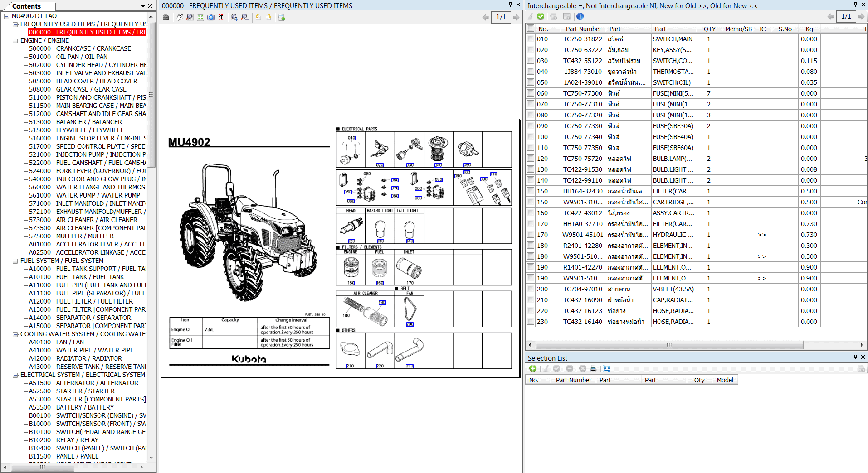Select the text annotation T tool
The width and height of the screenshot is (868, 473).
coord(222,17)
